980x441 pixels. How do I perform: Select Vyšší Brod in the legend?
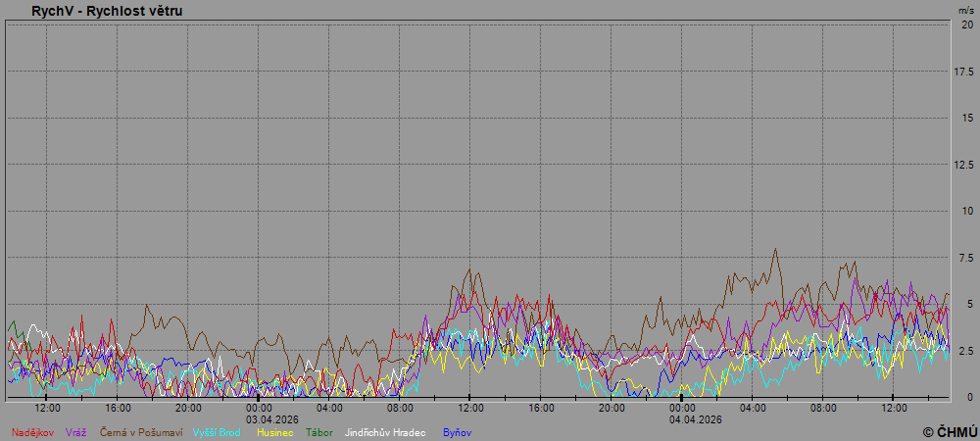pos(216,432)
